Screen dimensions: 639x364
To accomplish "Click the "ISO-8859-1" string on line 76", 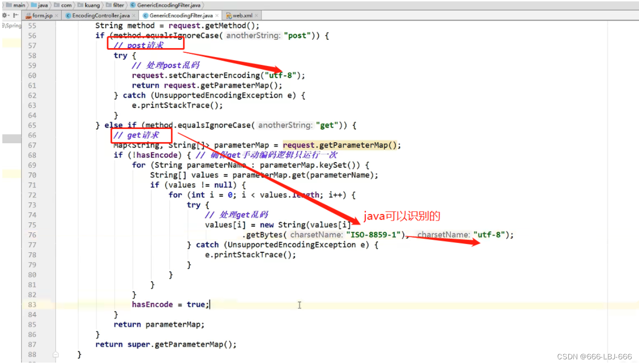I will click(374, 235).
